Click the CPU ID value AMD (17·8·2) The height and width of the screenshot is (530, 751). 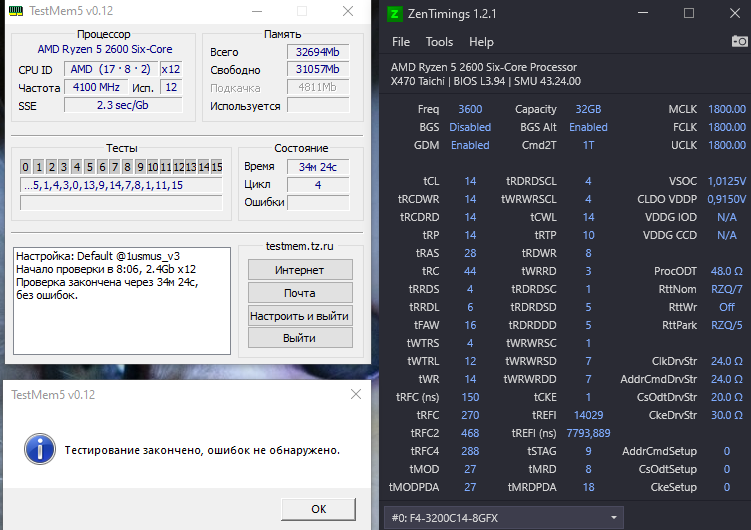pyautogui.click(x=111, y=69)
